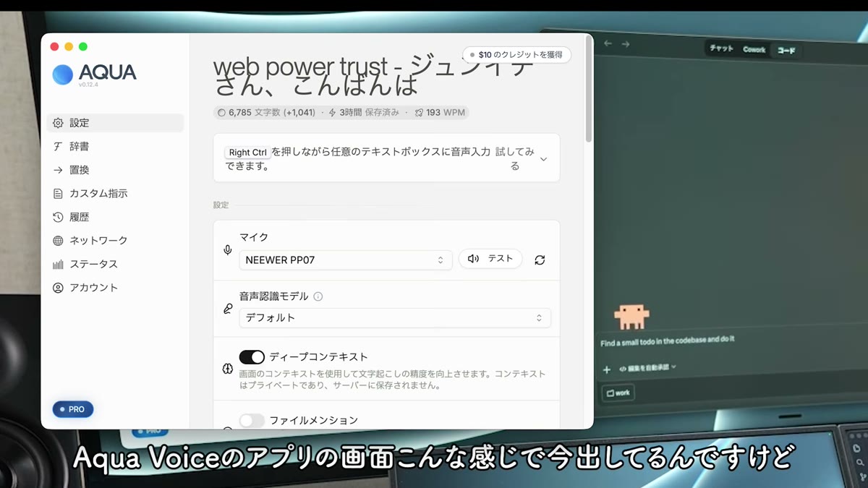The width and height of the screenshot is (868, 488).
Task: Click the テスト speaker button
Action: pos(490,259)
